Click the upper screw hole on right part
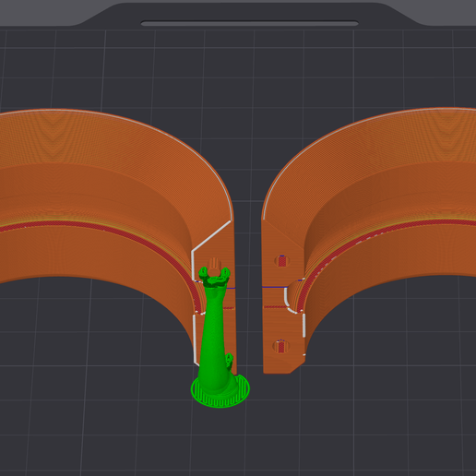 pos(282,261)
